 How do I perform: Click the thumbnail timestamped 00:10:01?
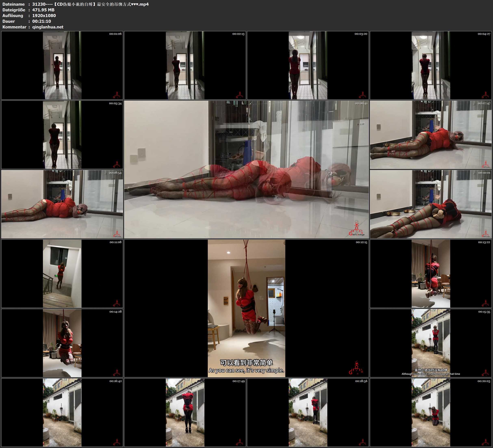tap(431, 204)
